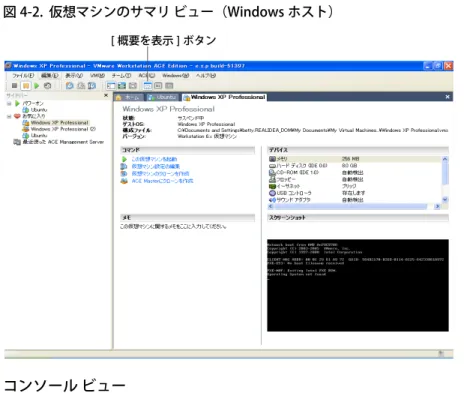Click the ACE Master clone creation link
Screen dimensions: 464x393
[x=162, y=181]
